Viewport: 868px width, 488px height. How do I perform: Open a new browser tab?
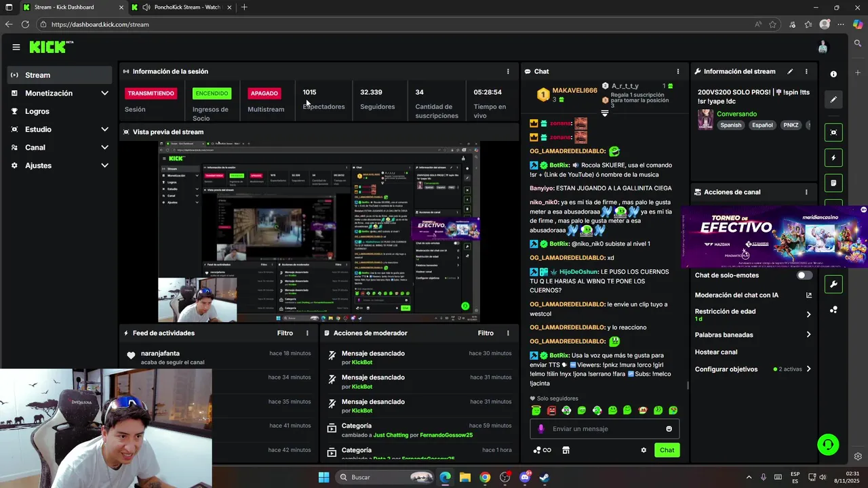(x=244, y=7)
